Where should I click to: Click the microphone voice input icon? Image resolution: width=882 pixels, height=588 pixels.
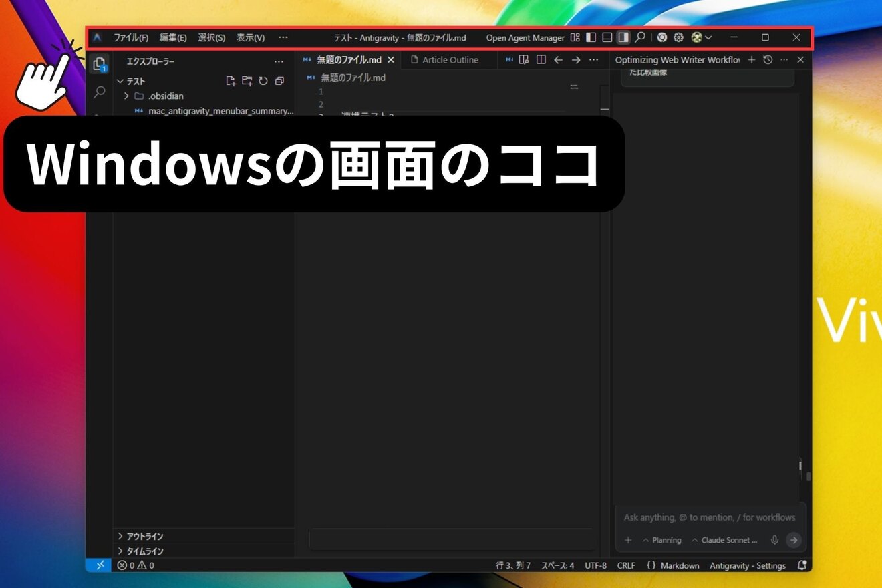coord(775,540)
